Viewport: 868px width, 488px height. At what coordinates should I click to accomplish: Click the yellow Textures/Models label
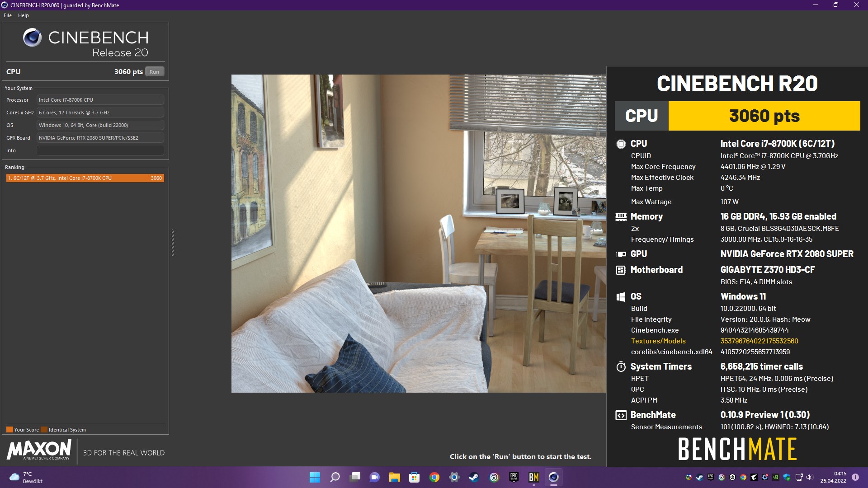(x=658, y=341)
